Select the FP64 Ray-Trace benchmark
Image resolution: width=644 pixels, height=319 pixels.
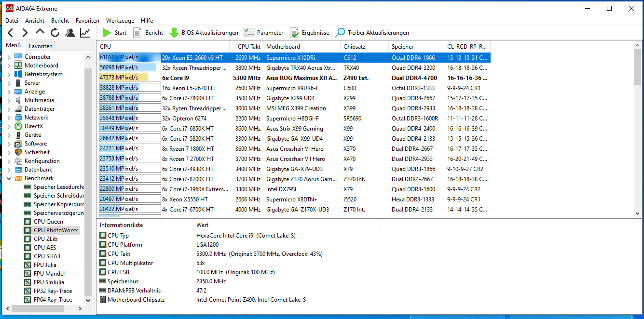(53, 300)
